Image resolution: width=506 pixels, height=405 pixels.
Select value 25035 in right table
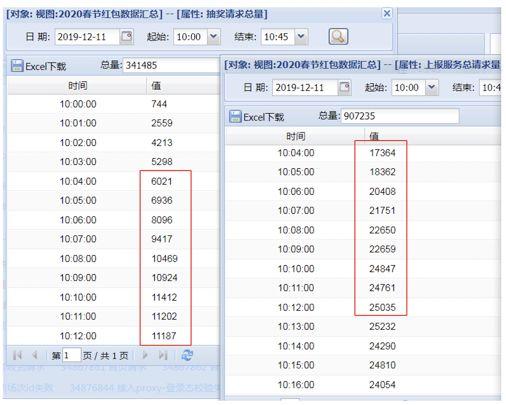click(382, 307)
